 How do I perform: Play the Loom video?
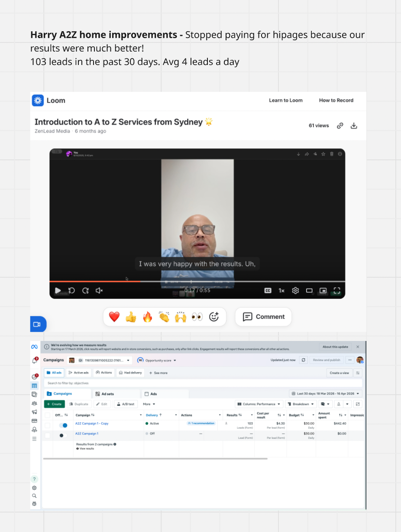tap(58, 291)
